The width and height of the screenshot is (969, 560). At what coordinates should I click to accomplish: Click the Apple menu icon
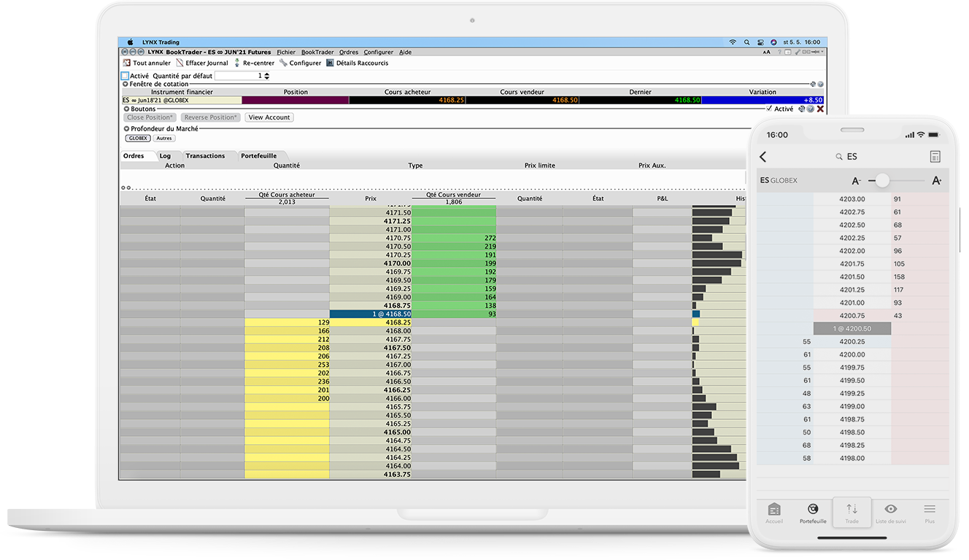(x=131, y=42)
